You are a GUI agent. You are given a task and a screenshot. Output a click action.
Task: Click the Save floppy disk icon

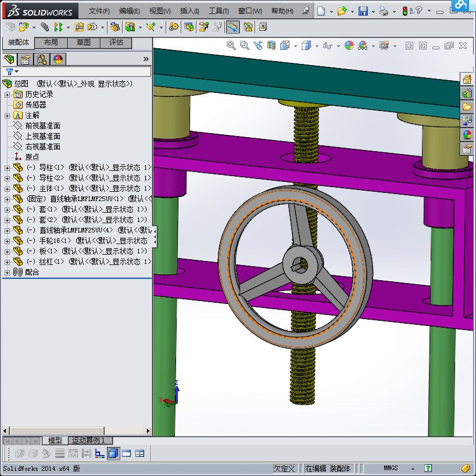(x=363, y=11)
